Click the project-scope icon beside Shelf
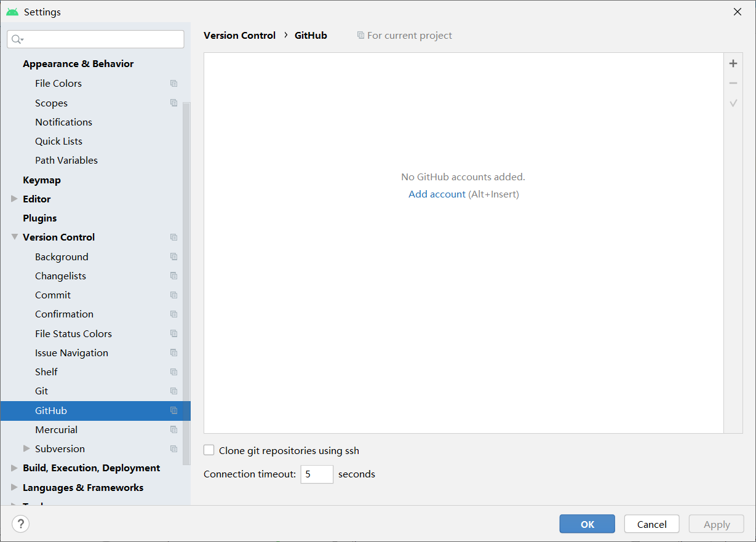The height and width of the screenshot is (542, 756). [174, 372]
